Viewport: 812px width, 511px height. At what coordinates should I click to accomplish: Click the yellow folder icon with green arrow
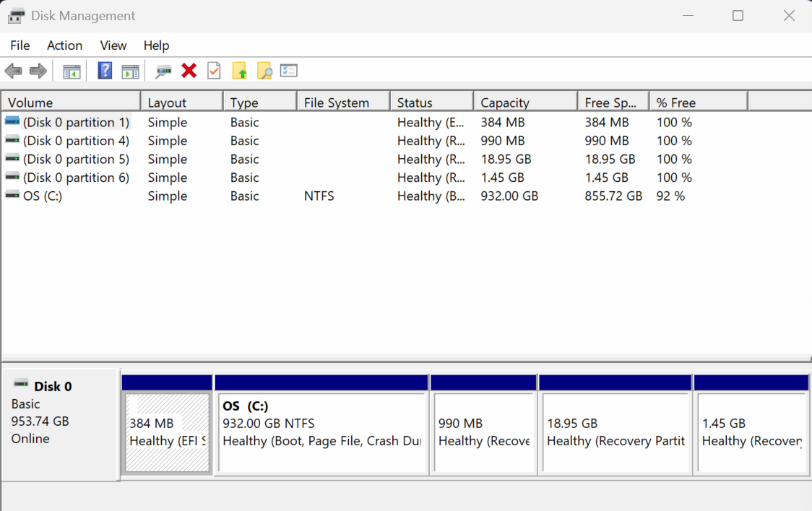239,71
